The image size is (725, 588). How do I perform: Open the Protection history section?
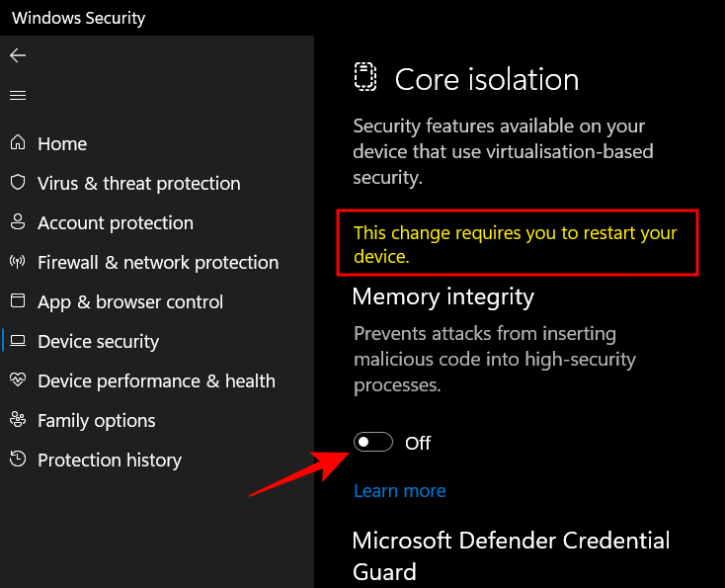point(110,460)
